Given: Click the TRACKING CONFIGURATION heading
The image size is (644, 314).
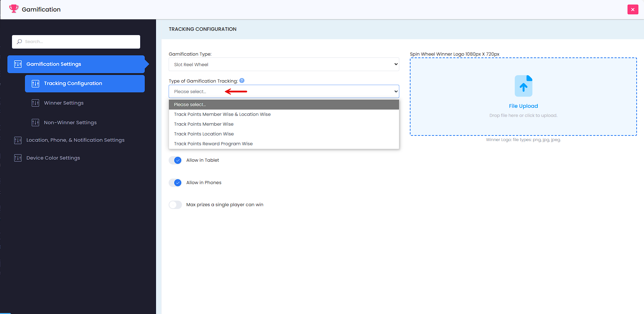Looking at the screenshot, I should (203, 29).
